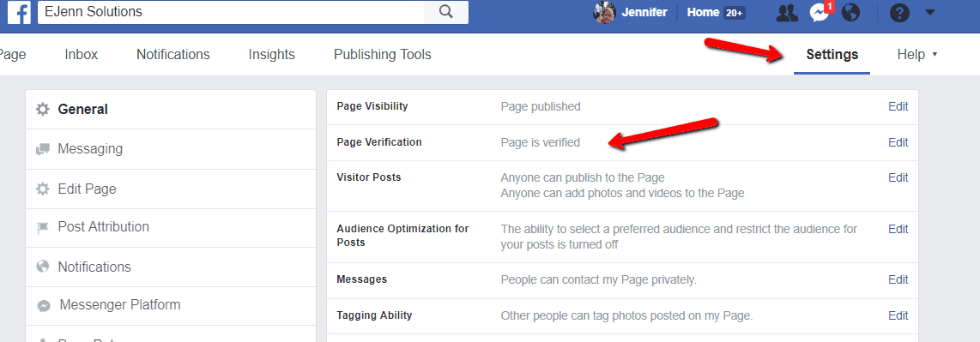Image resolution: width=980 pixels, height=342 pixels.
Task: Open the Inbox tab
Action: pyautogui.click(x=82, y=54)
